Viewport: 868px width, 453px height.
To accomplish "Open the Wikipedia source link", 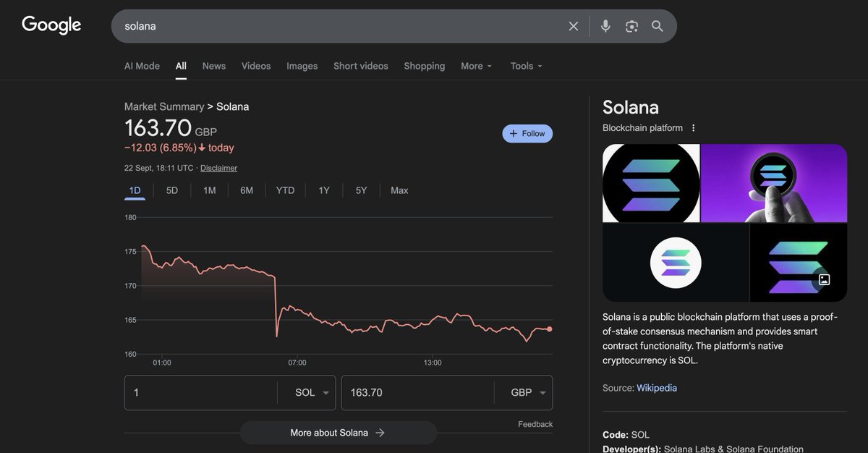I will (x=656, y=388).
